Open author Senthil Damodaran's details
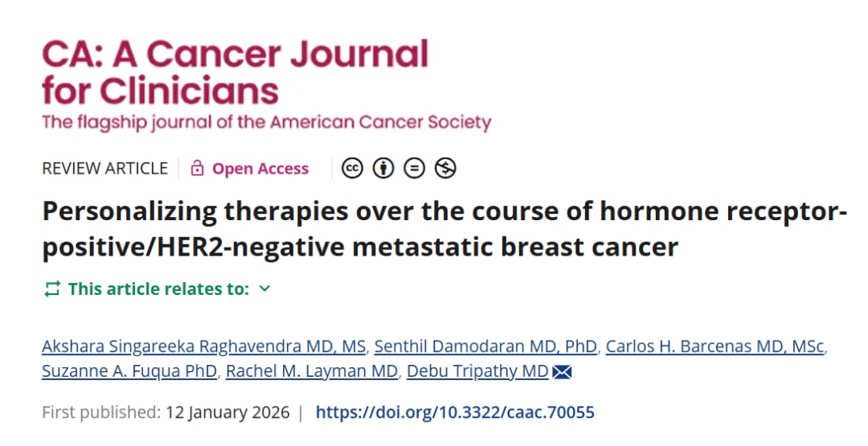This screenshot has height=446, width=868. (x=486, y=347)
